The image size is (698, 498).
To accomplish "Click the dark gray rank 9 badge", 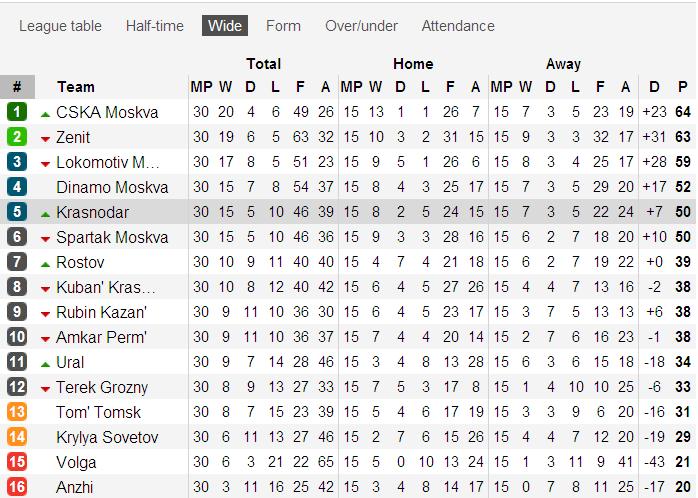I will pos(17,312).
